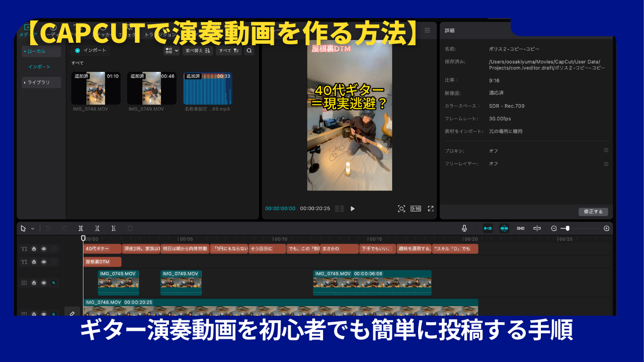Hide the top text track with eye icon
Viewport: 644px width, 362px height.
tap(44, 249)
